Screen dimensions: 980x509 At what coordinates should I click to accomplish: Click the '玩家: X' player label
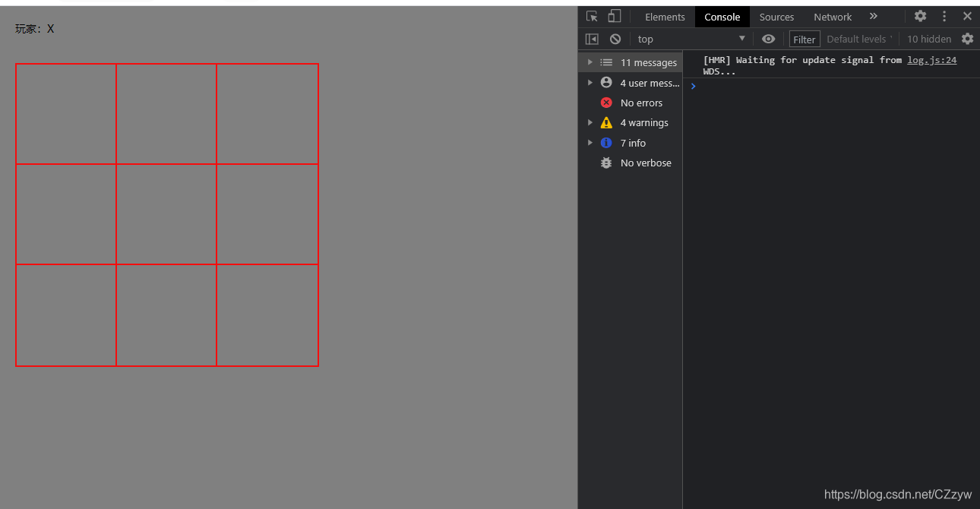pos(35,29)
